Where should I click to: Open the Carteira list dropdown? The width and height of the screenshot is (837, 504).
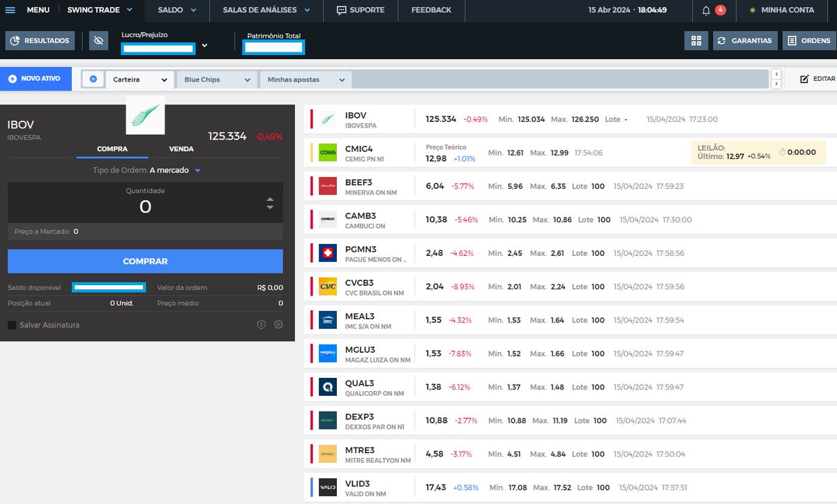(x=140, y=79)
